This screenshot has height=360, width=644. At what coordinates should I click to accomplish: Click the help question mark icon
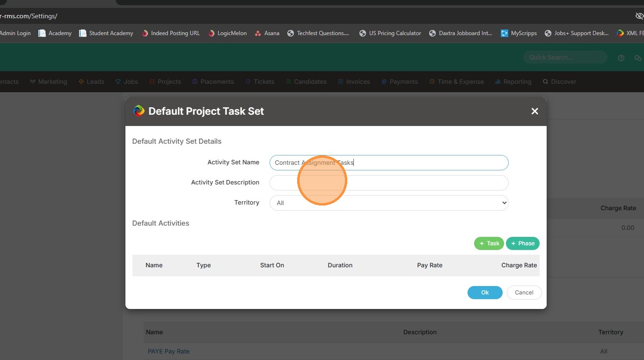[x=621, y=58]
